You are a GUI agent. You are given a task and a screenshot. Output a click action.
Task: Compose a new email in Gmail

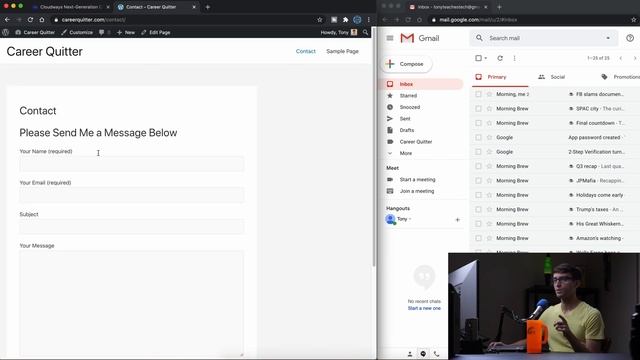coord(406,64)
